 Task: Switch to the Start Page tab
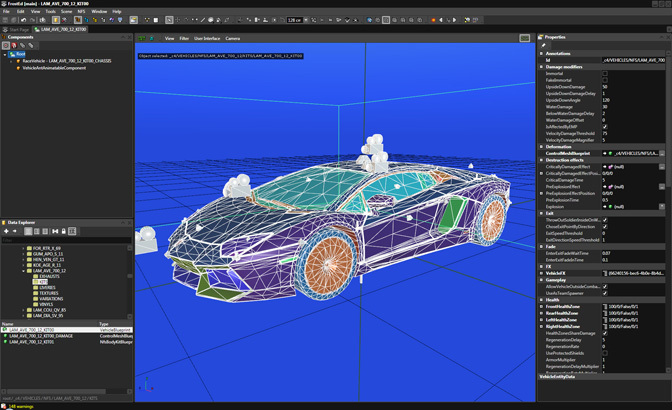tap(16, 30)
